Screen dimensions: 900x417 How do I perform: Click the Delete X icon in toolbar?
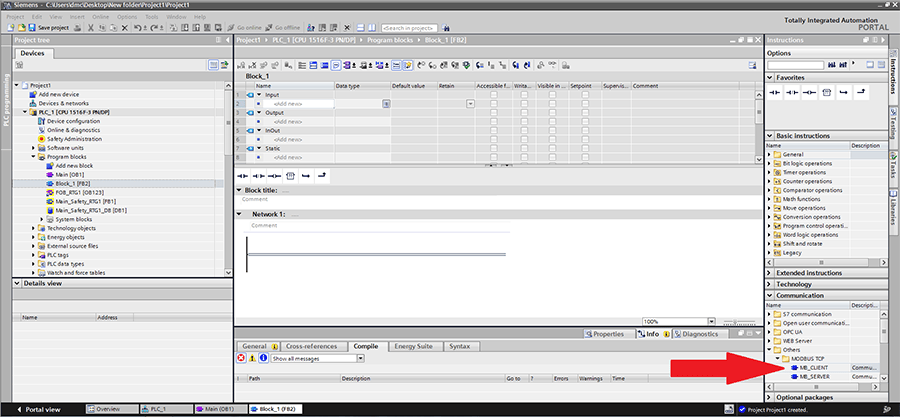coord(125,28)
